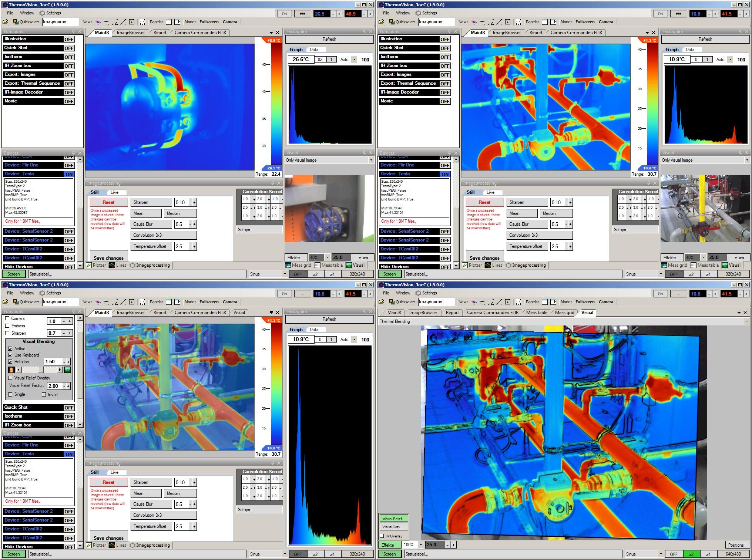Click single-panel layout icon in bottom-right window
The width and height of the screenshot is (752, 560).
(x=545, y=302)
